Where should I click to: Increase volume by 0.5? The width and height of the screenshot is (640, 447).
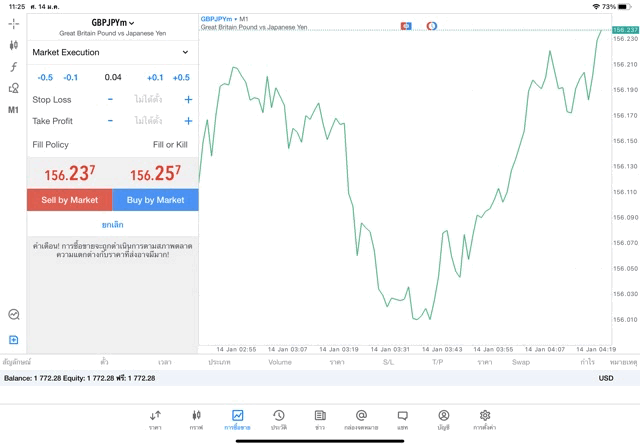(x=181, y=78)
